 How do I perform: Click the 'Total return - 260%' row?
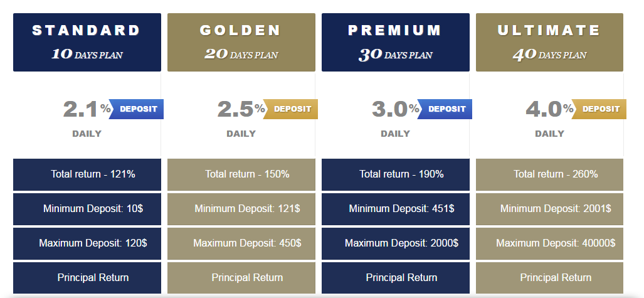pyautogui.click(x=549, y=174)
